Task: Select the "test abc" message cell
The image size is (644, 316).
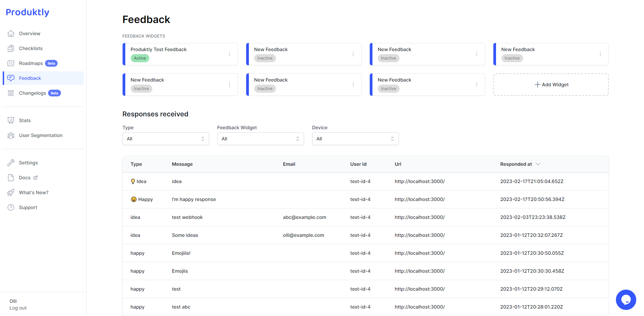Action: click(181, 307)
